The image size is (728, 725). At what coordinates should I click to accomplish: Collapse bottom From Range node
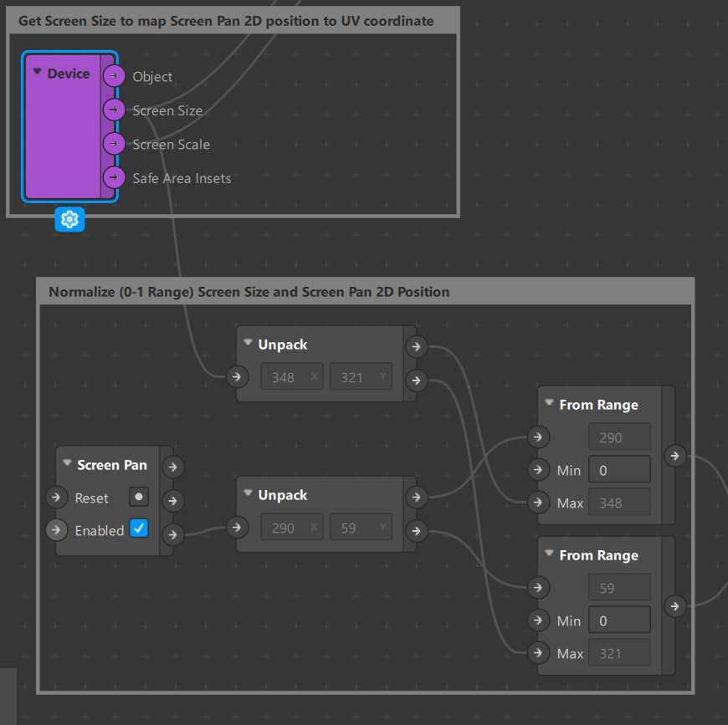tap(549, 553)
